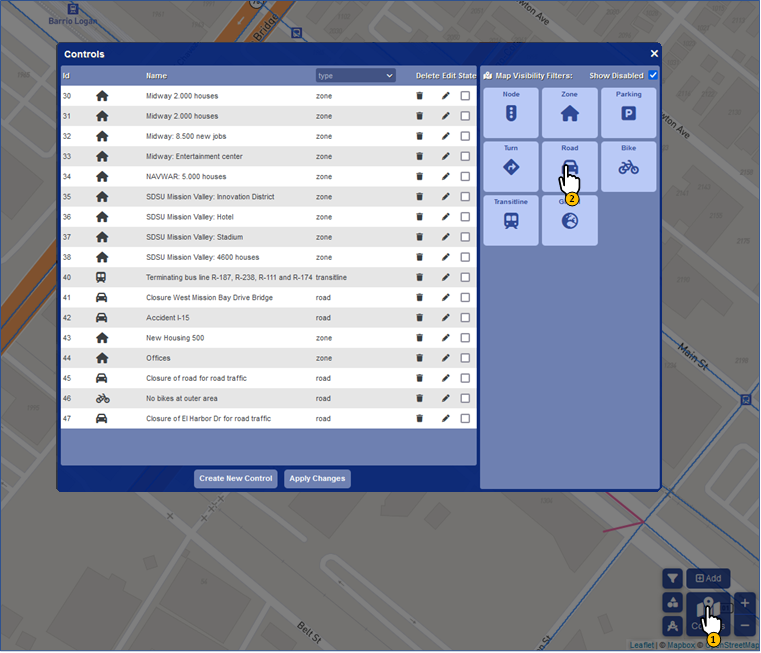Enable state for SDSU Mission Valley: 4600 houses
The height and width of the screenshot is (653, 761).
(x=465, y=257)
